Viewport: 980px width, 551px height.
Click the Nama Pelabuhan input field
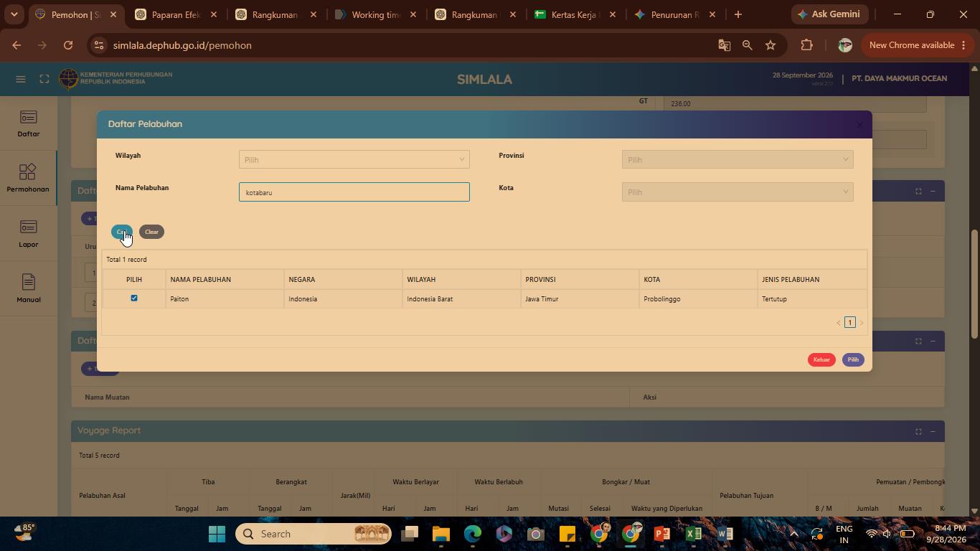(354, 192)
